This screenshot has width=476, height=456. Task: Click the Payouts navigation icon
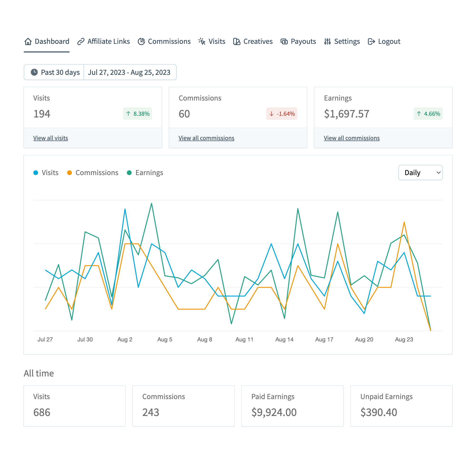point(284,41)
